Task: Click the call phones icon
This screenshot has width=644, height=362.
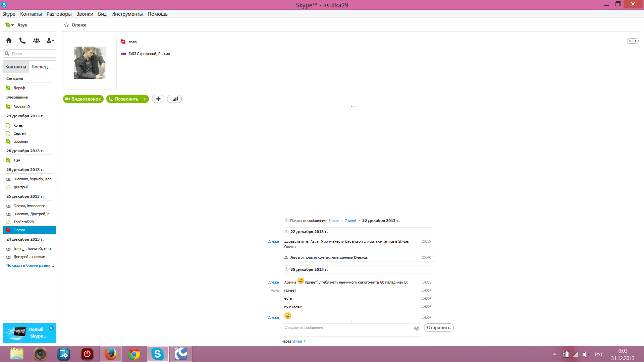Action: [x=22, y=41]
